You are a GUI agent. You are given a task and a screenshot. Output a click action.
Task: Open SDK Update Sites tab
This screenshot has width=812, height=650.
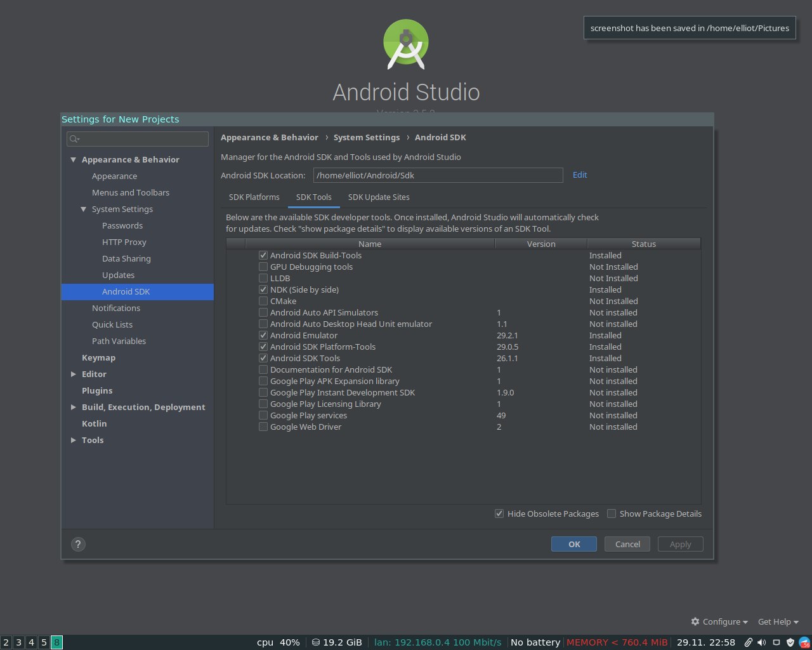click(379, 197)
